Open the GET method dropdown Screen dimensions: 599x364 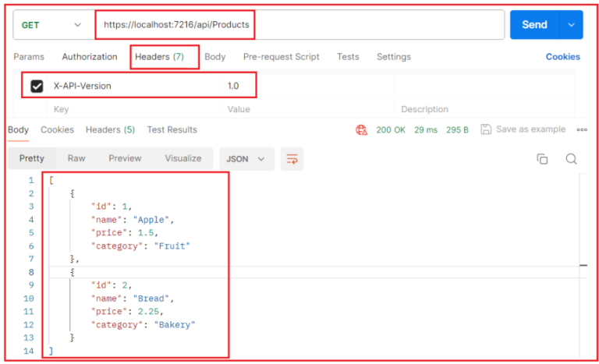pyautogui.click(x=51, y=25)
